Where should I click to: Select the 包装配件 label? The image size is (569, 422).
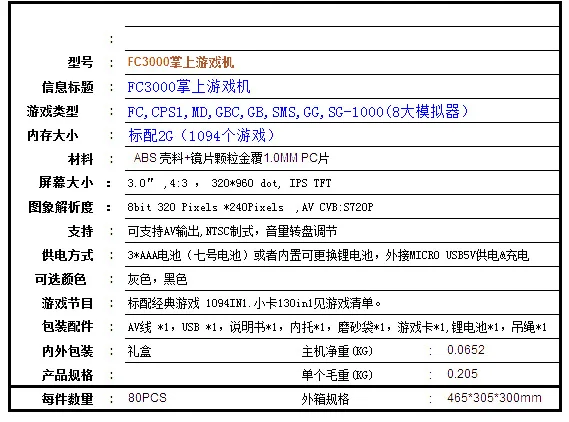[67, 327]
